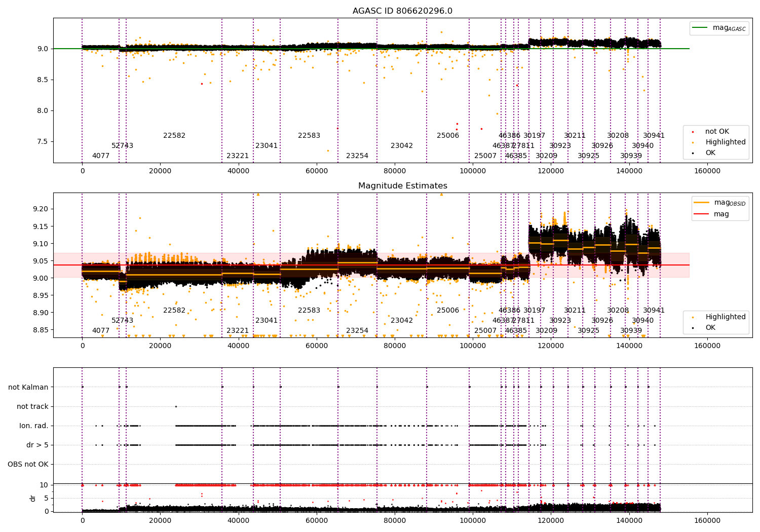The image size is (760, 532).
Task: Click the 'dr > 5' y-axis label
Action: click(37, 445)
